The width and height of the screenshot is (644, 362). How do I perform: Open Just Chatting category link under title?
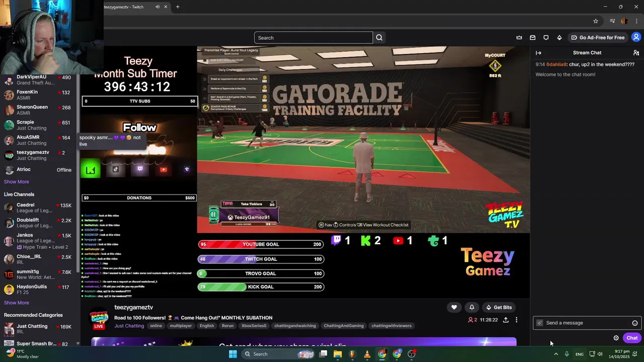tap(129, 326)
